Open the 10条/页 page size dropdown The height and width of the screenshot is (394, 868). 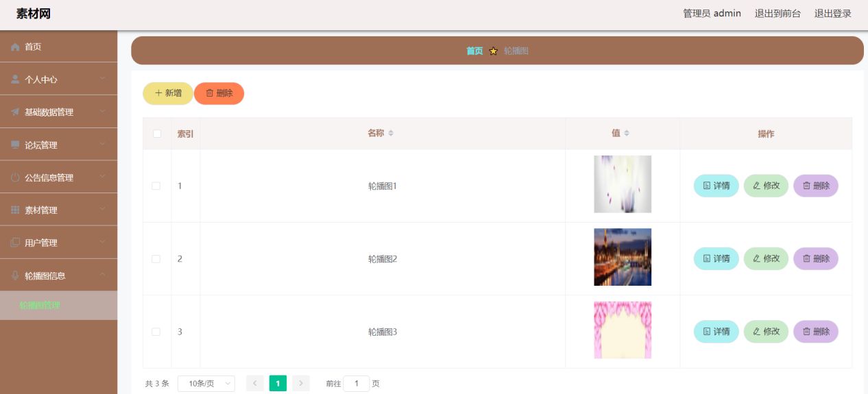click(x=206, y=384)
